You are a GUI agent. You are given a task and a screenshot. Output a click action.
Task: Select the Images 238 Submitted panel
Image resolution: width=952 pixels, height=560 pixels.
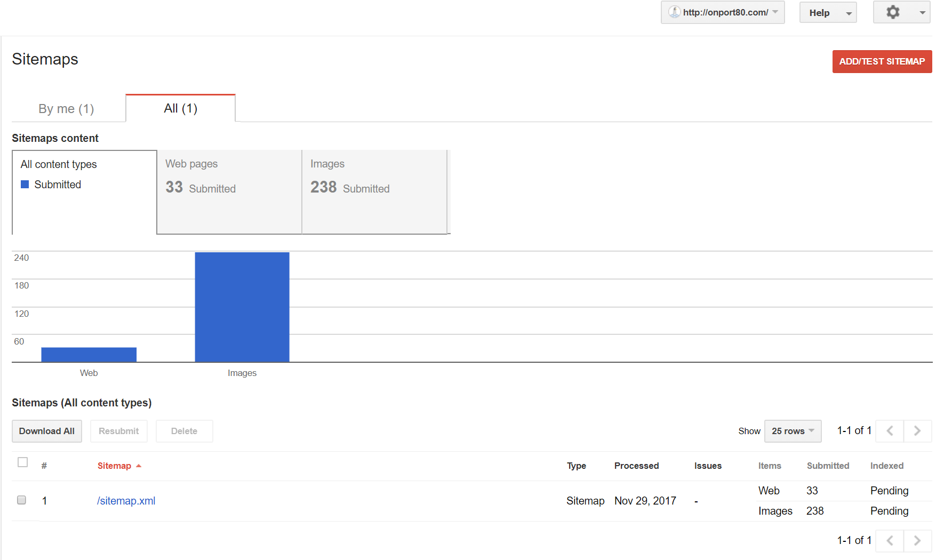click(x=374, y=192)
